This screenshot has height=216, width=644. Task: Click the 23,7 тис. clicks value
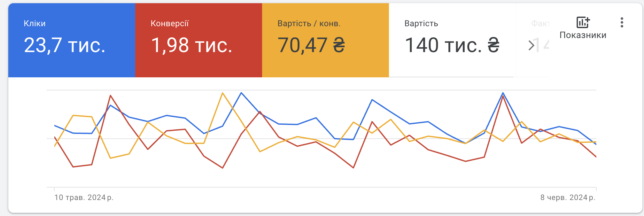tap(65, 45)
